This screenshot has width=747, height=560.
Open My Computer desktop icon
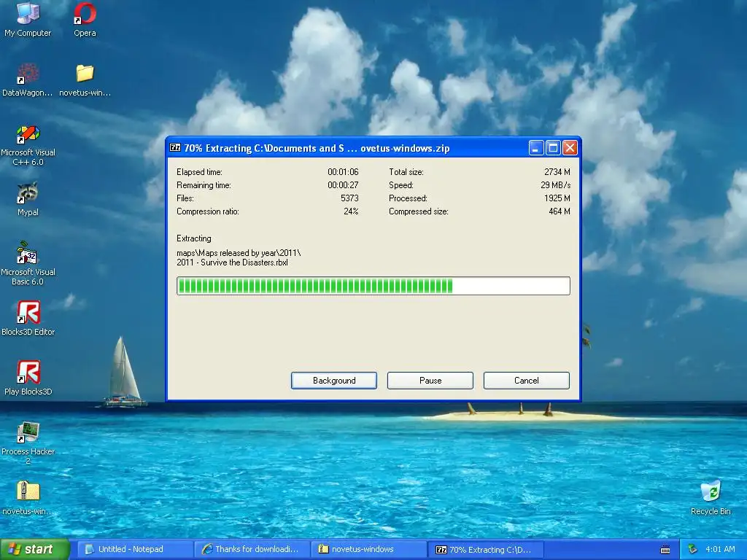[28, 20]
